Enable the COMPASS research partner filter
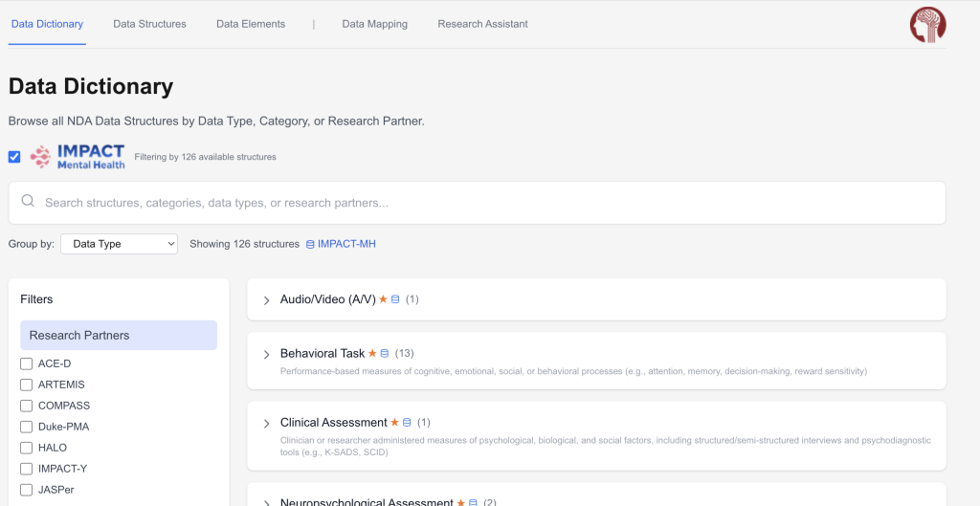 pyautogui.click(x=27, y=406)
